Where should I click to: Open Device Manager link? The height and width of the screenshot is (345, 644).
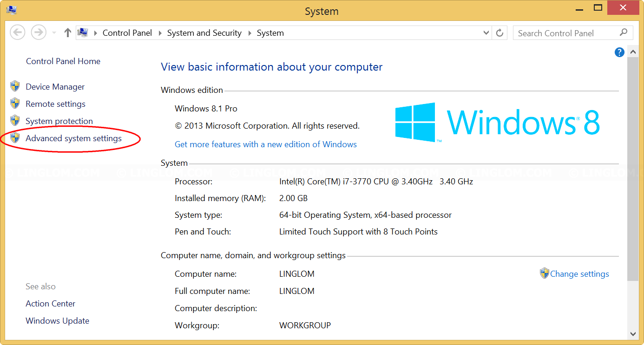tap(55, 87)
